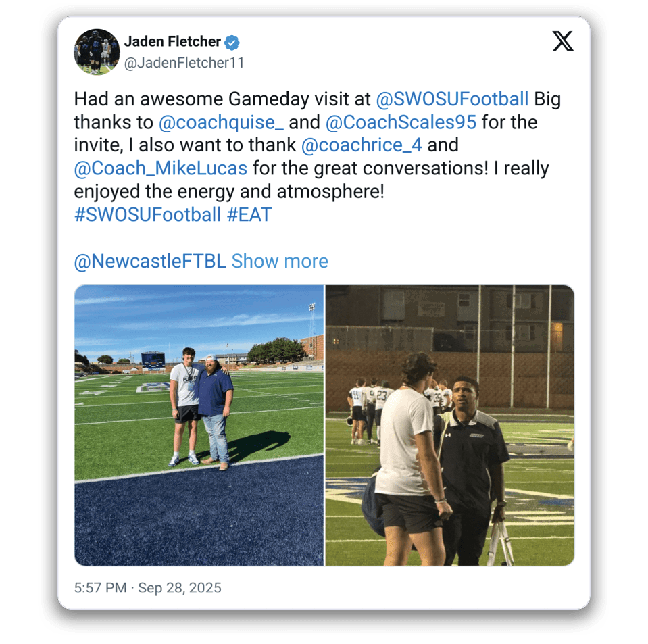Click the X logo icon
The image size is (648, 644).
pyautogui.click(x=562, y=41)
